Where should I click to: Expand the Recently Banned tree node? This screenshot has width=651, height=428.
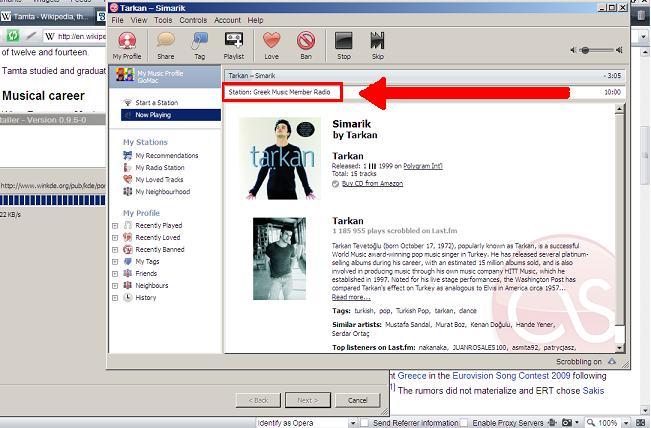point(115,250)
